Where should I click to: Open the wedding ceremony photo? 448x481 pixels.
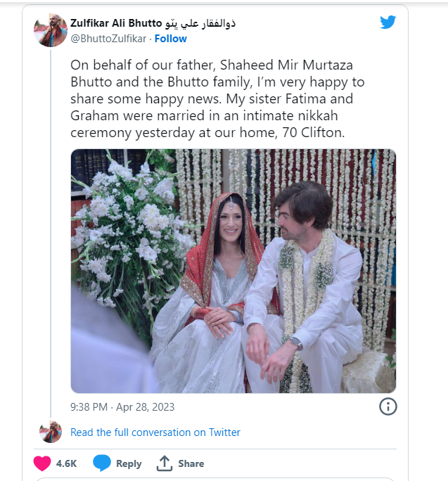tap(233, 271)
